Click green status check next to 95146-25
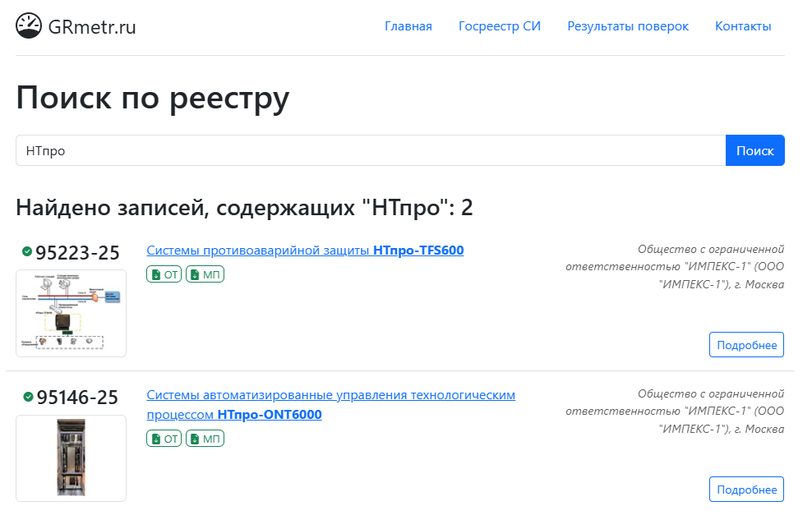 tap(29, 397)
